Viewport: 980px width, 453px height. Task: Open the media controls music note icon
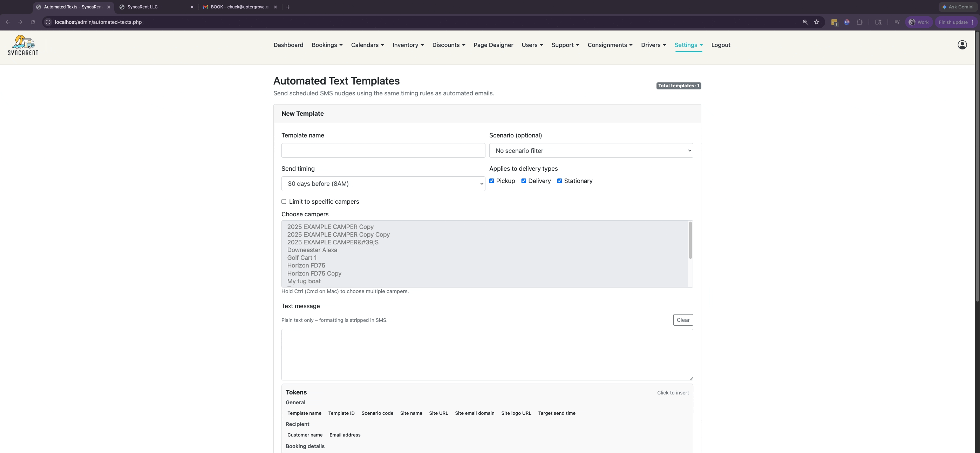(897, 22)
